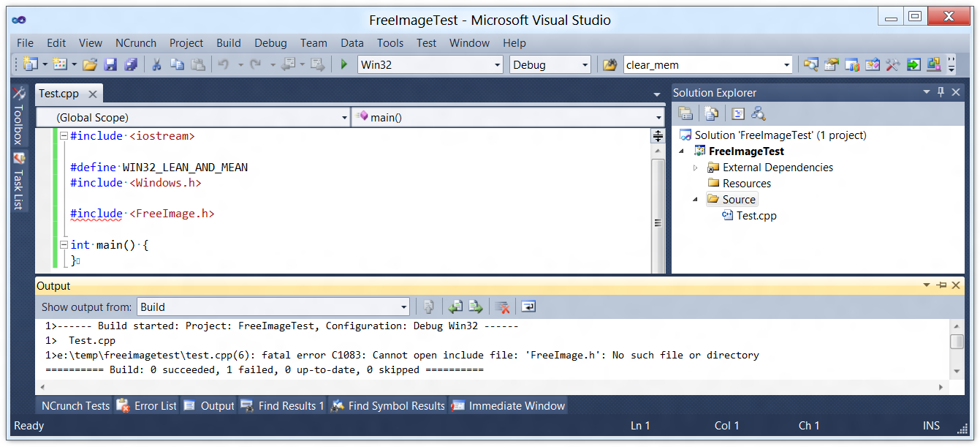Click the Find Message in Code icon
Viewport: 980px width, 447px height.
point(430,307)
